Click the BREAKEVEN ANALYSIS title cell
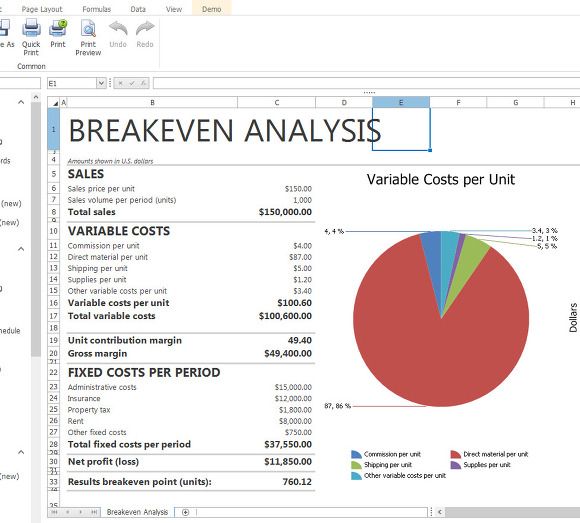Image resolution: width=580 pixels, height=523 pixels. click(x=225, y=130)
